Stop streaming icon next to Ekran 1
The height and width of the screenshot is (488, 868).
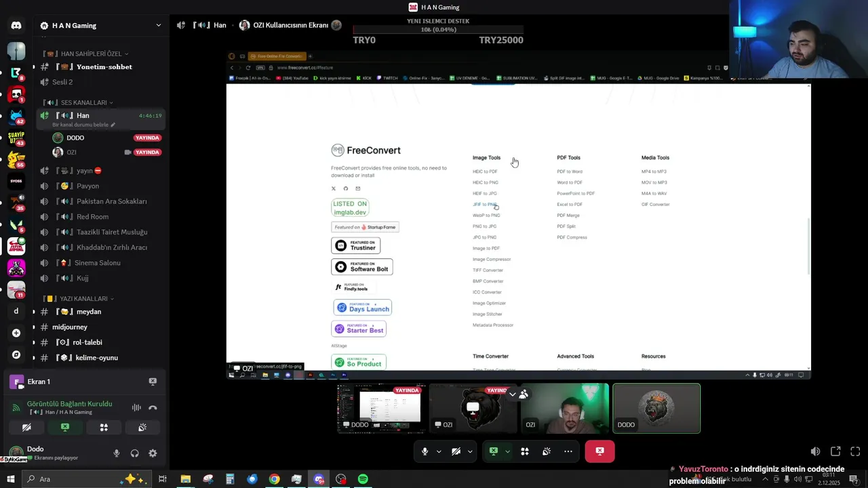point(153,382)
